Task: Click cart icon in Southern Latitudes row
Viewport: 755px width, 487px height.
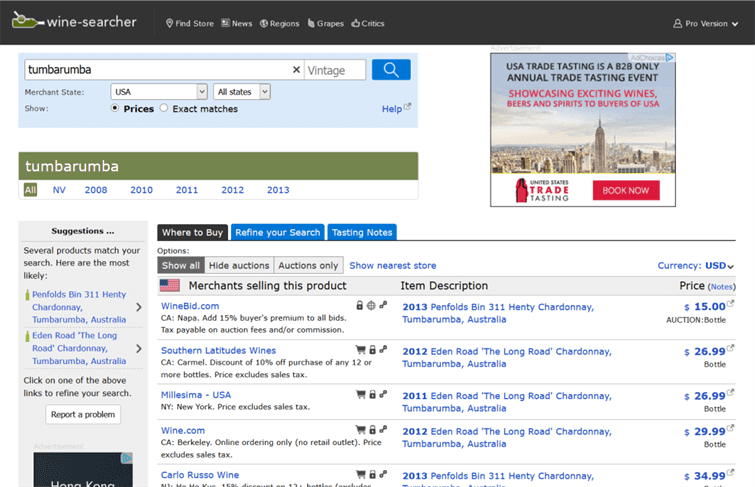Action: (360, 349)
